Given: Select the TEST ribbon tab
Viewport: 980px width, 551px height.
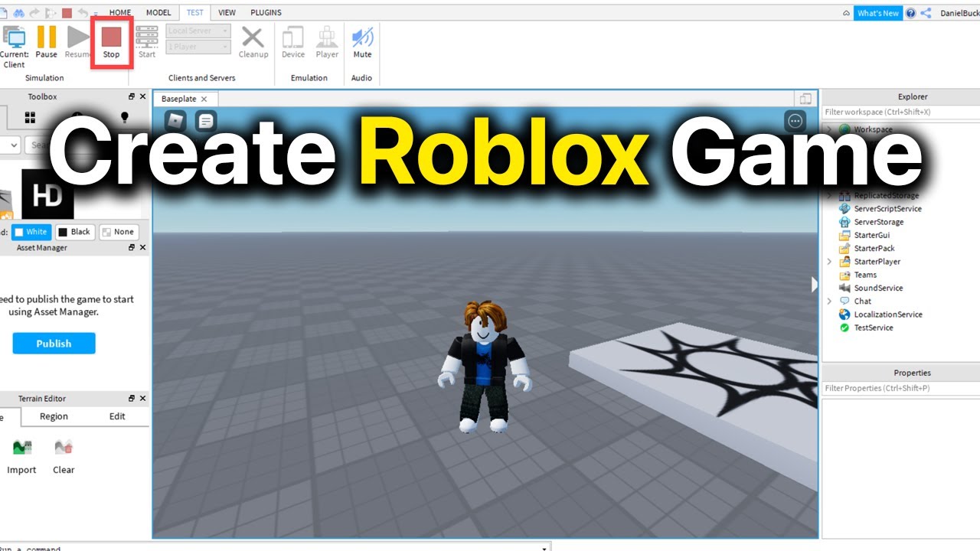Looking at the screenshot, I should coord(195,12).
